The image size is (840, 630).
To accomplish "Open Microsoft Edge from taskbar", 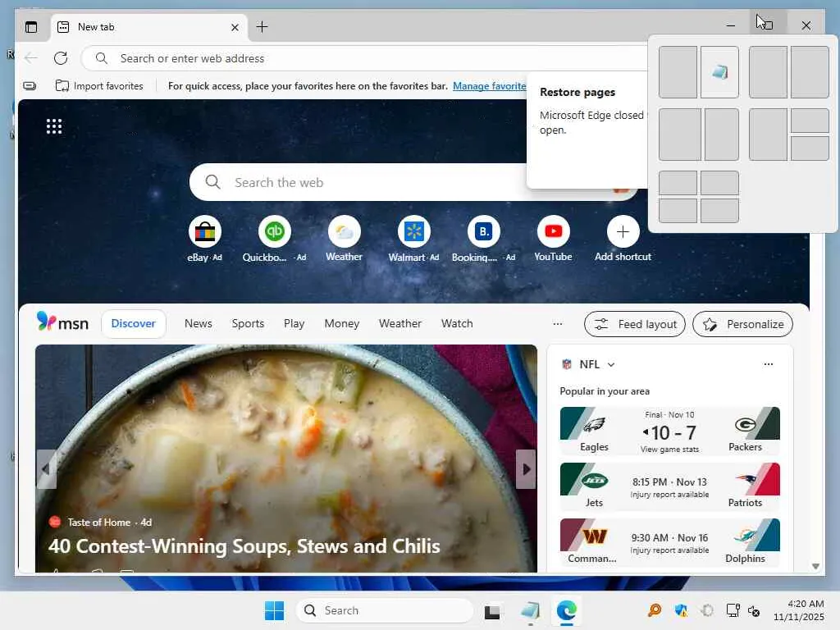I will tap(566, 610).
